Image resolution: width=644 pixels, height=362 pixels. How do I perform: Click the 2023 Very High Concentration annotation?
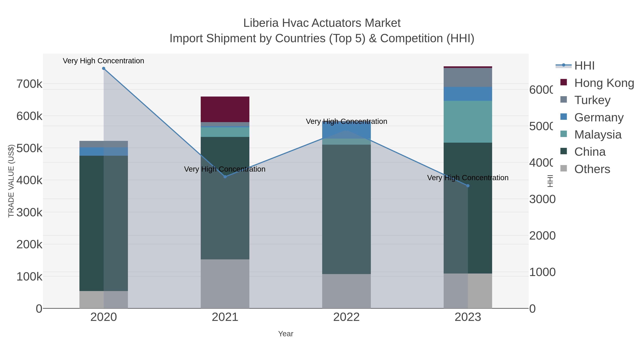coord(468,178)
